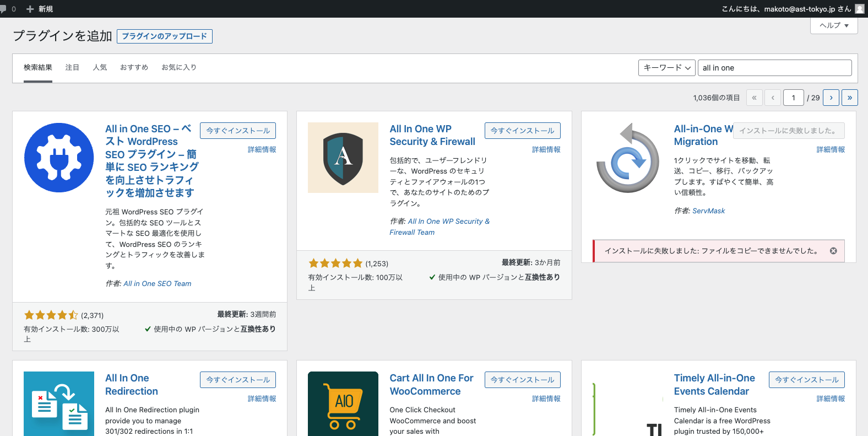
Task: Click the Cart All In One AIO cart icon
Action: coord(343,404)
